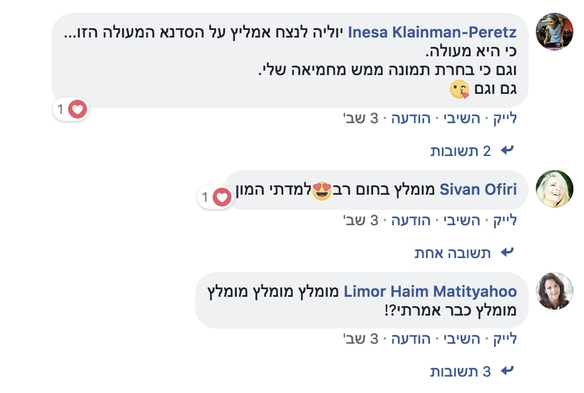The image size is (584, 393).
Task: Expand the '3 תשובות' replies under Limor's comment
Action: (460, 371)
